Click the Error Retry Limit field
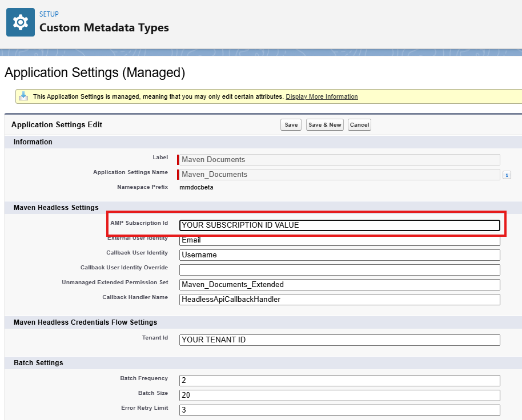522x420 pixels. [x=339, y=410]
